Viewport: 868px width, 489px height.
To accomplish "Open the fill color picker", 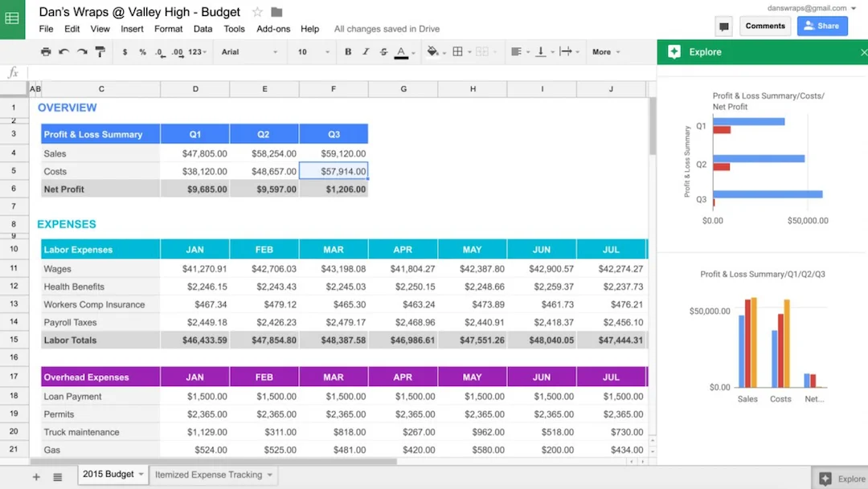I will (x=433, y=52).
